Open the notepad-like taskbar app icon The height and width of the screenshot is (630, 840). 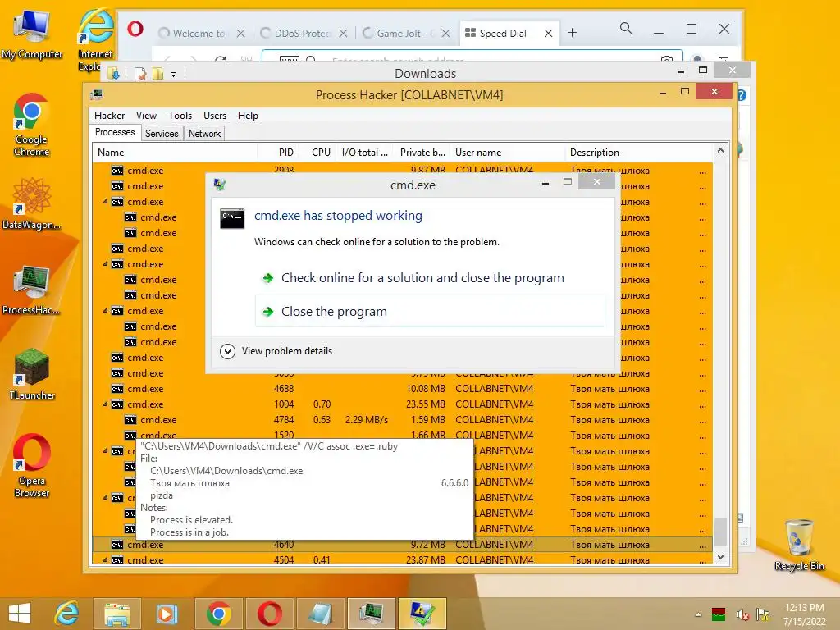pos(321,614)
